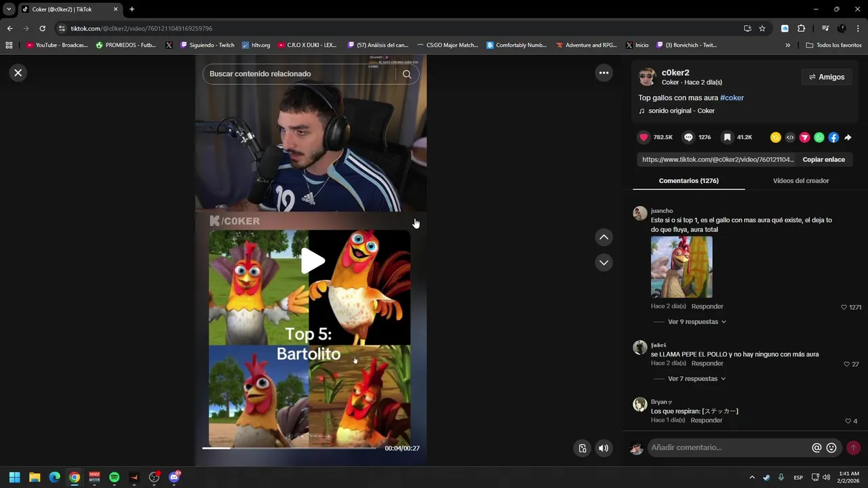Click the address bar URL
868x488 pixels.
tap(142, 28)
